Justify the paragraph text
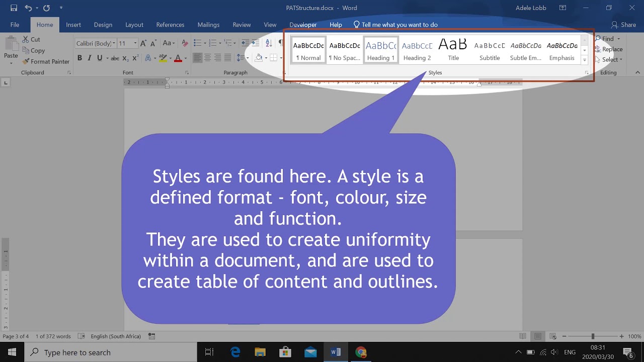 (227, 58)
